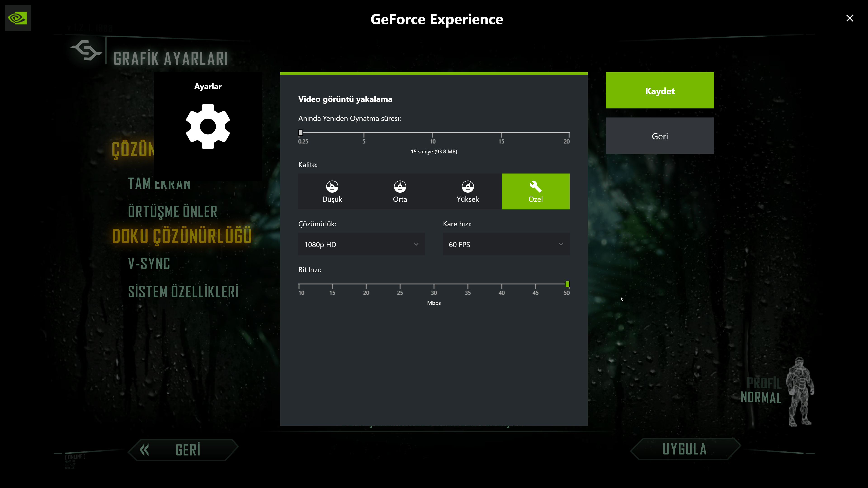Set bit rate slider at 30 Mbps

coord(434,284)
